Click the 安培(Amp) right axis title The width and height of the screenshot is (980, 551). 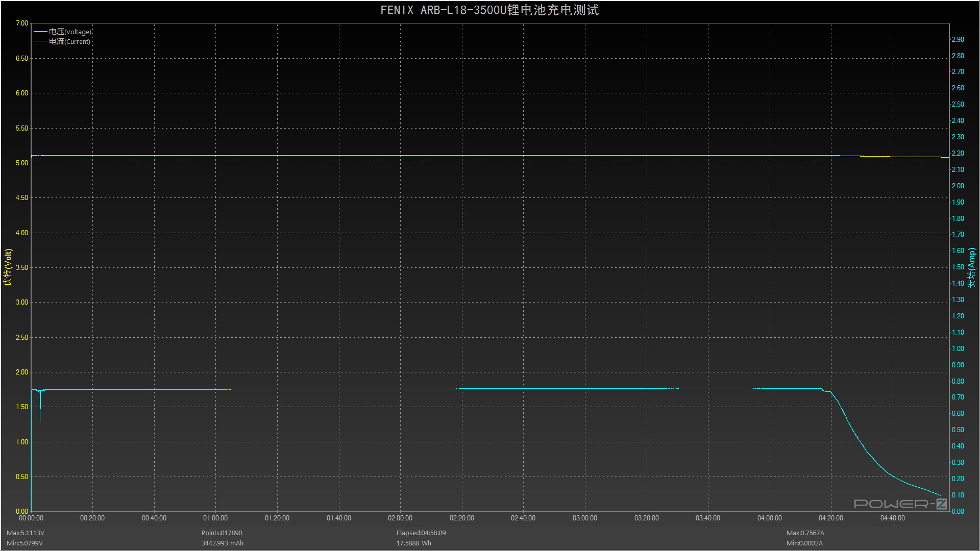tap(971, 267)
